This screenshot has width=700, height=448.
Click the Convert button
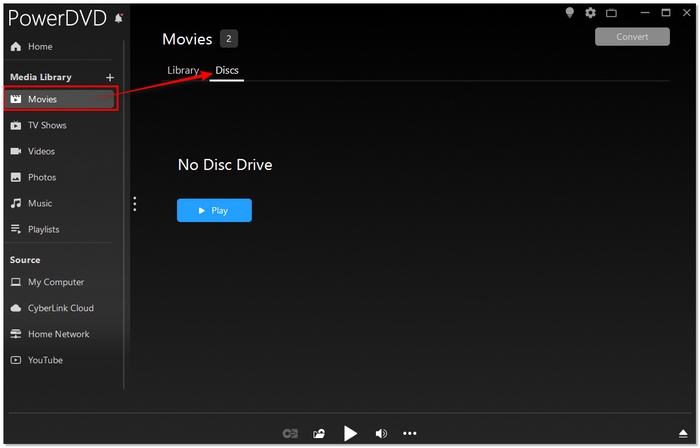(632, 37)
